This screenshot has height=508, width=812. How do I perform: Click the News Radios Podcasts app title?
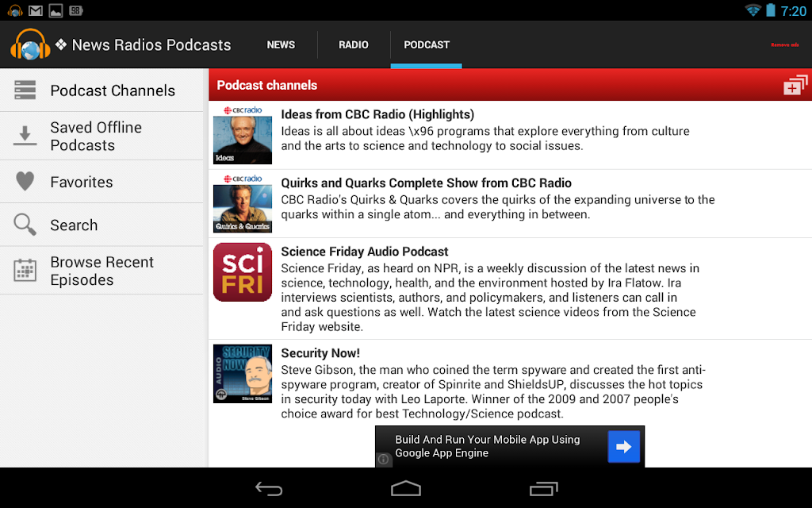tap(151, 45)
